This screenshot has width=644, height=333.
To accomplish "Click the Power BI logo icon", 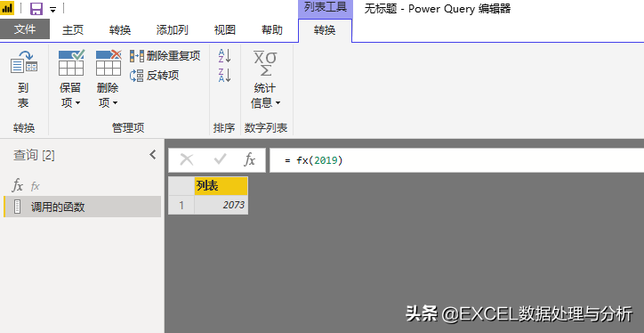I will tap(7, 8).
